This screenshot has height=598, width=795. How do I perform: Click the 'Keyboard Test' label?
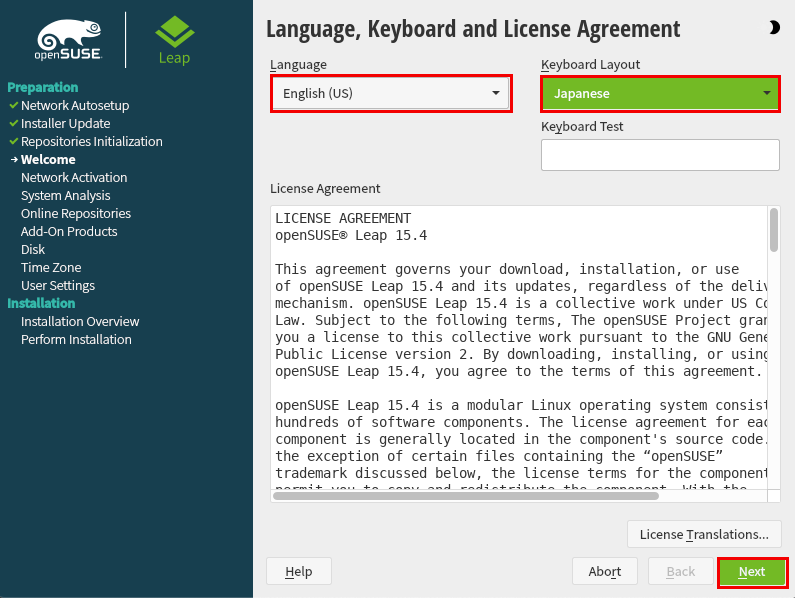582,127
